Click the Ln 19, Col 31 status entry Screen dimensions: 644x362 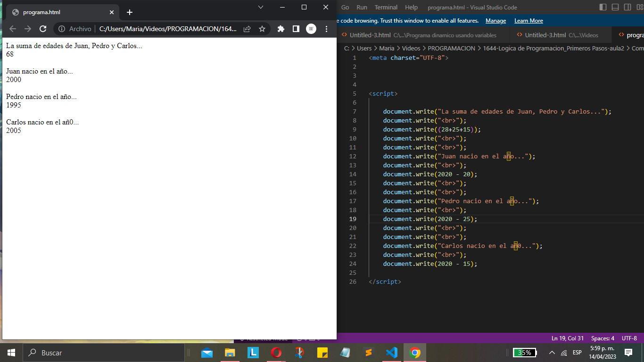coord(568,338)
